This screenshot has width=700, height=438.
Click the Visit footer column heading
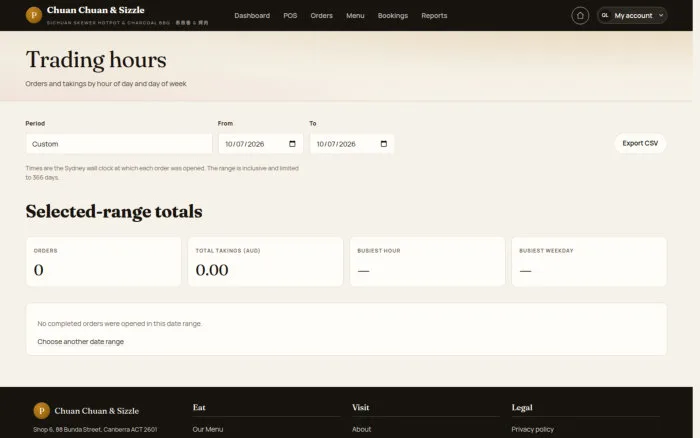pos(360,407)
